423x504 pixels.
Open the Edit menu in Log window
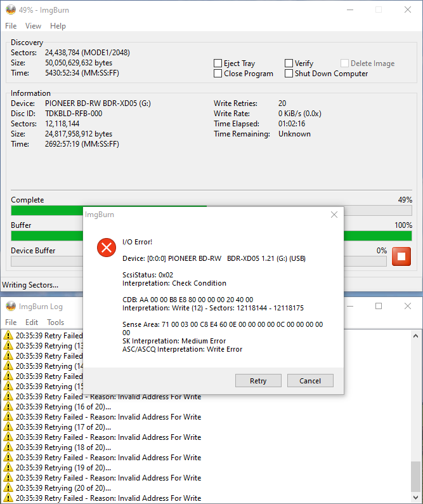pyautogui.click(x=32, y=322)
